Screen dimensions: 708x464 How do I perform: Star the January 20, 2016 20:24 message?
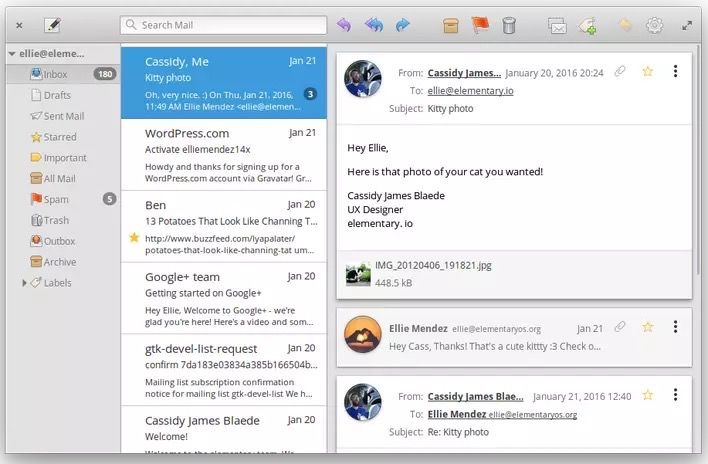click(647, 71)
